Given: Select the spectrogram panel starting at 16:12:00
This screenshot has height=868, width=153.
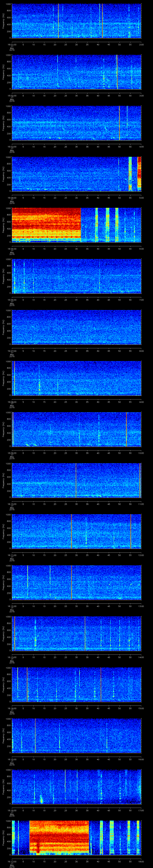Looking at the screenshot, I should pyautogui.click(x=76, y=582).
